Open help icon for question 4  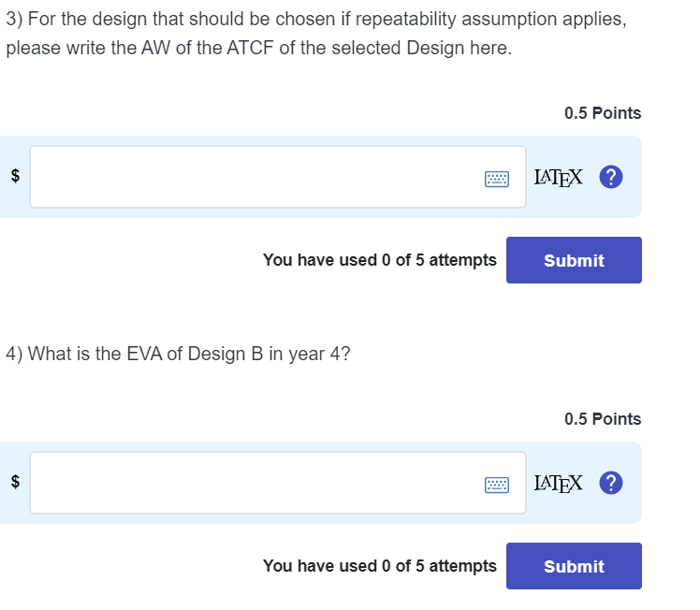coord(610,483)
